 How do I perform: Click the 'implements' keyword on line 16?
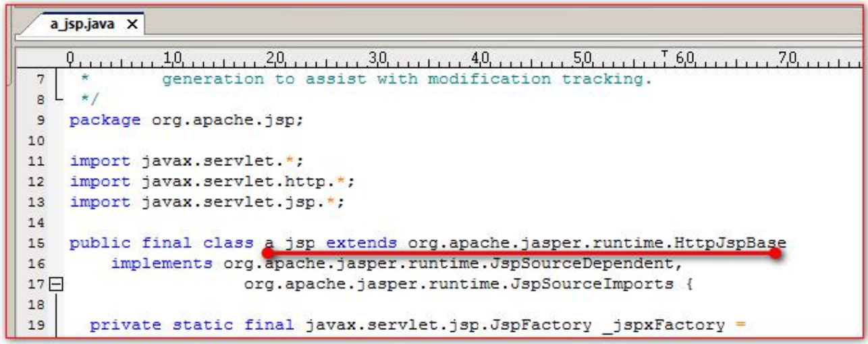tap(161, 263)
